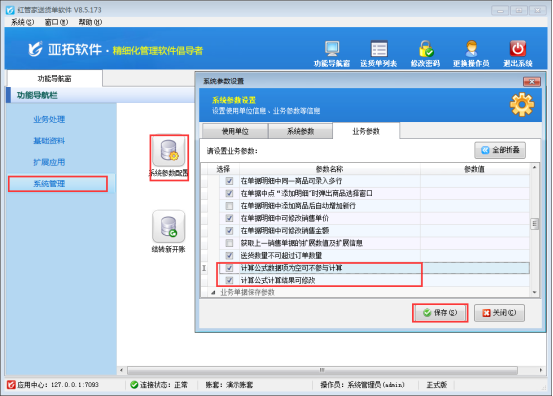This screenshot has width=553, height=396.
Task: Open the 结转新开账 database icon
Action: [169, 226]
